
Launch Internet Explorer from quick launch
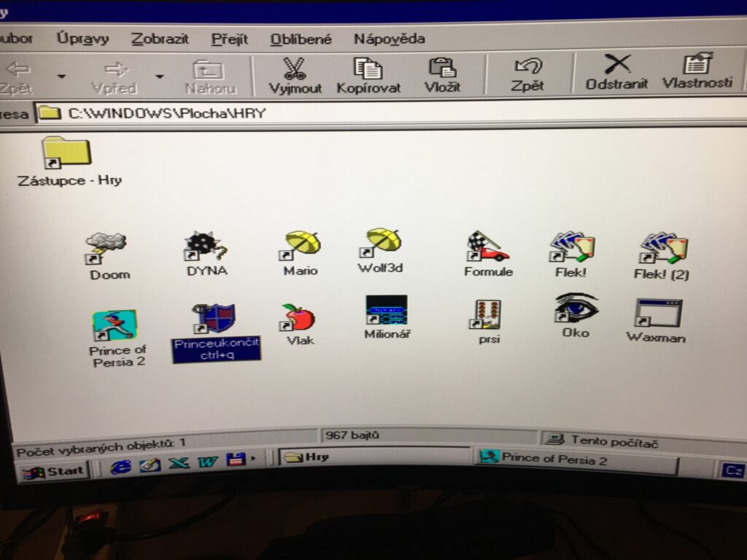pyautogui.click(x=120, y=466)
